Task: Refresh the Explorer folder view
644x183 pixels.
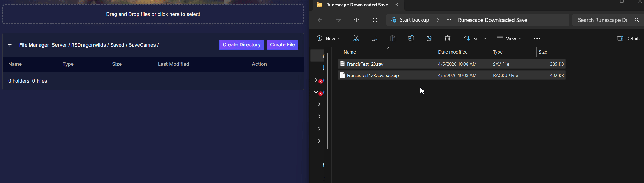Action: (375, 20)
